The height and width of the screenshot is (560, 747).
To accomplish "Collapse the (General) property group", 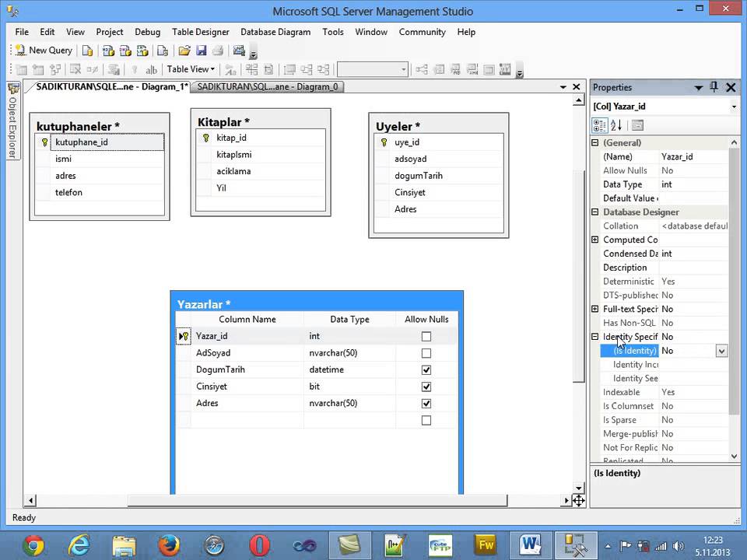I will point(595,142).
